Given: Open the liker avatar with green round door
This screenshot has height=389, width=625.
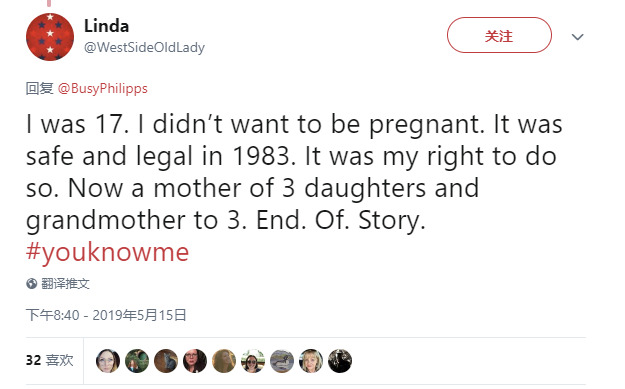Looking at the screenshot, I should (137, 361).
